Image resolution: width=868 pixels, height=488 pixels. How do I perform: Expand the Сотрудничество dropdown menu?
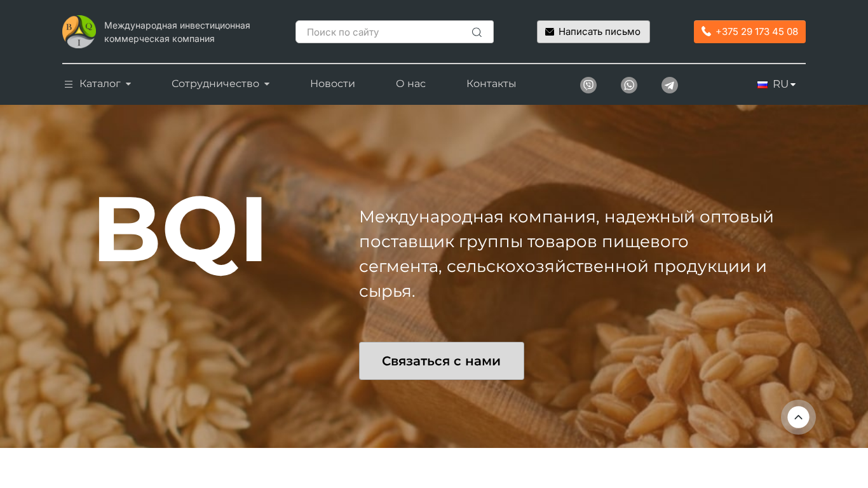click(x=220, y=84)
